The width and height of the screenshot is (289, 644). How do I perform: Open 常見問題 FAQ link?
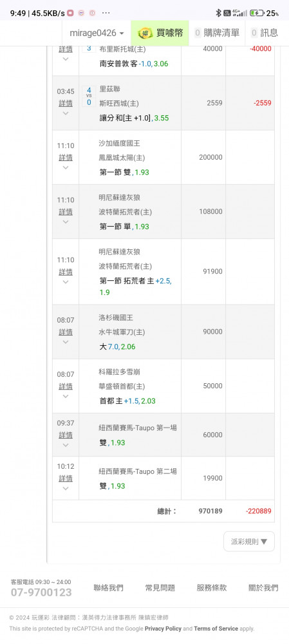(160, 588)
